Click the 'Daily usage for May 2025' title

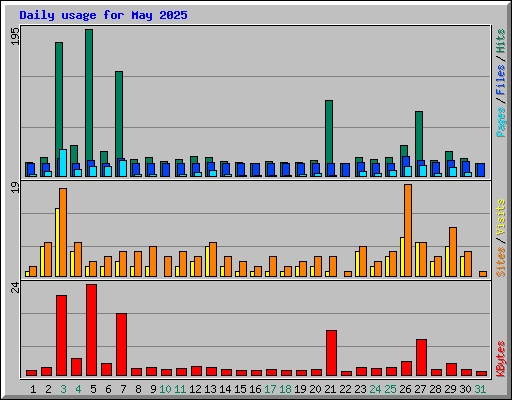point(103,15)
